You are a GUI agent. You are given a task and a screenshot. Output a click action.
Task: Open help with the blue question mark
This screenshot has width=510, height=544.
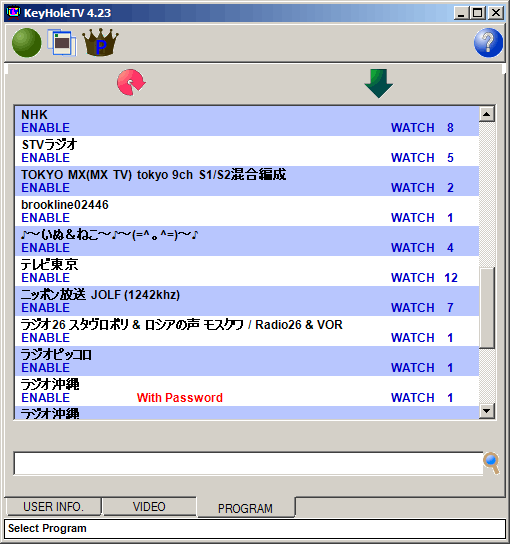(488, 43)
